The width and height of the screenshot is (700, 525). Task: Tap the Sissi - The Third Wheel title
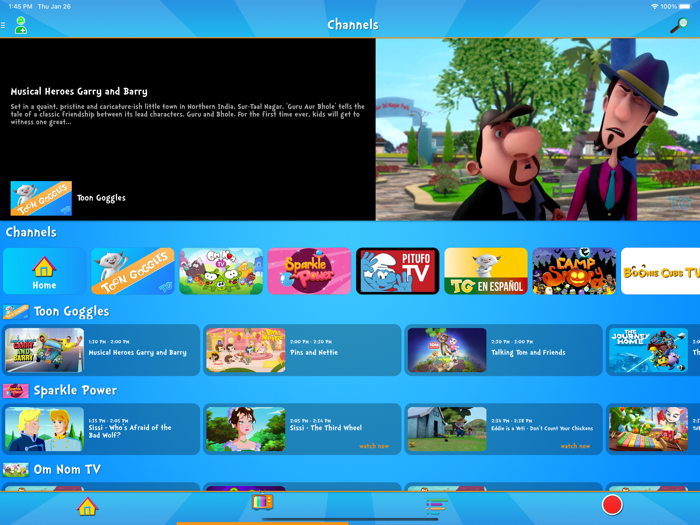click(x=326, y=428)
